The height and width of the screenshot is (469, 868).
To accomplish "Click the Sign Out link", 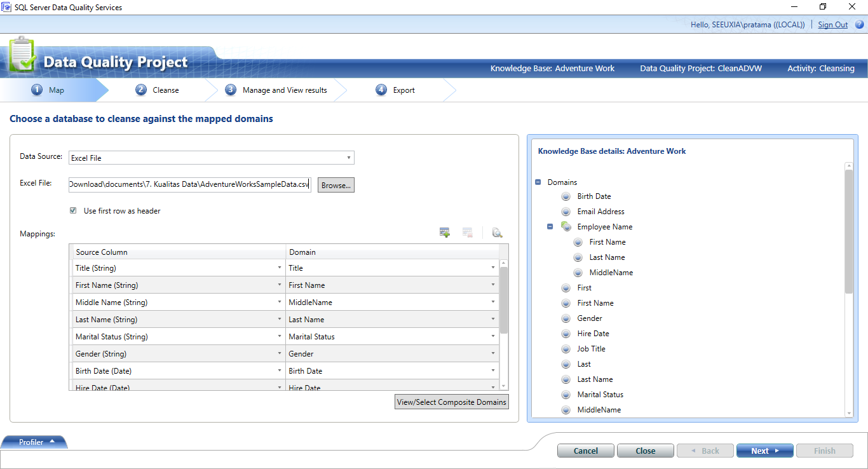I will (x=833, y=25).
